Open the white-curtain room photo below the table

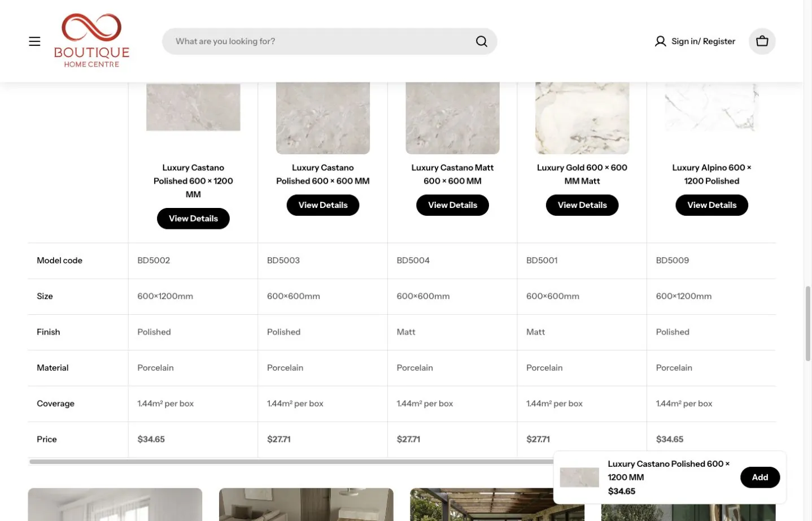[x=115, y=505]
